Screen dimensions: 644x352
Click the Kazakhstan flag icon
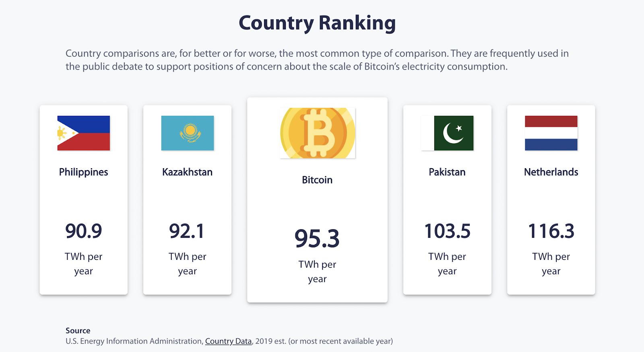click(188, 133)
